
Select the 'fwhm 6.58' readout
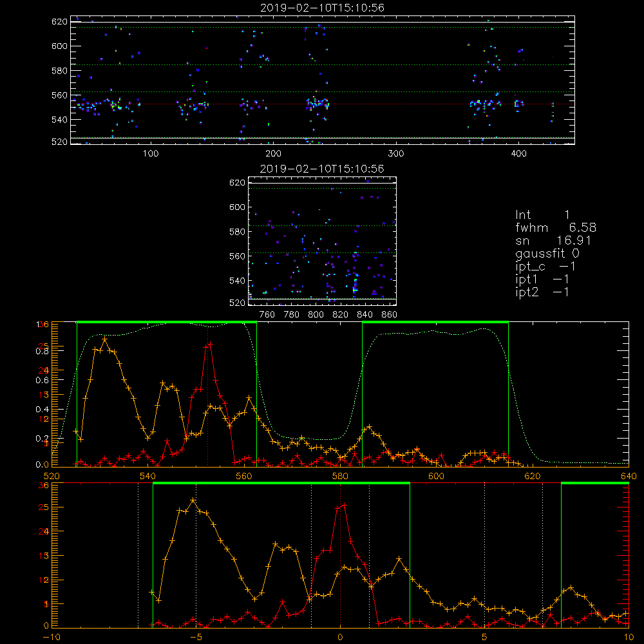point(556,227)
